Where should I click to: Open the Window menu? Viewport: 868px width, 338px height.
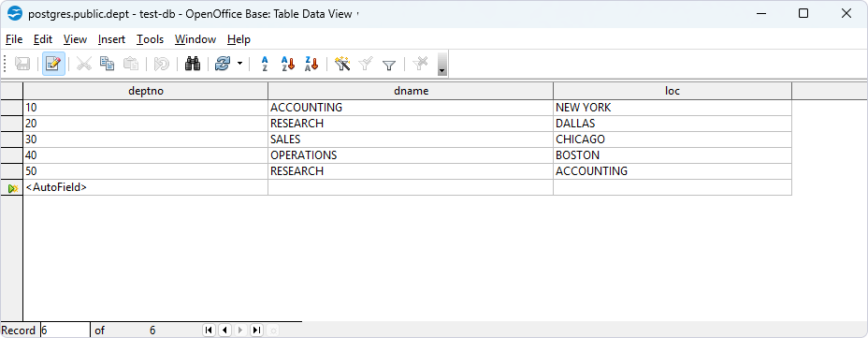click(195, 39)
